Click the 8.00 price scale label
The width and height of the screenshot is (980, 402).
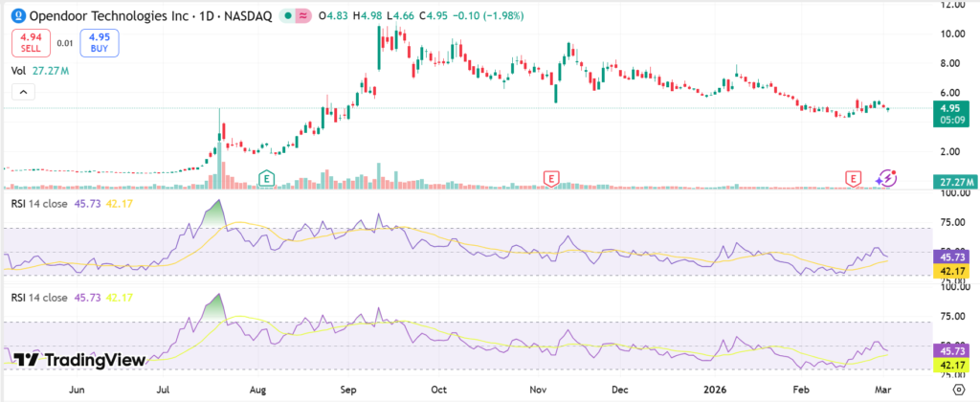tap(952, 63)
